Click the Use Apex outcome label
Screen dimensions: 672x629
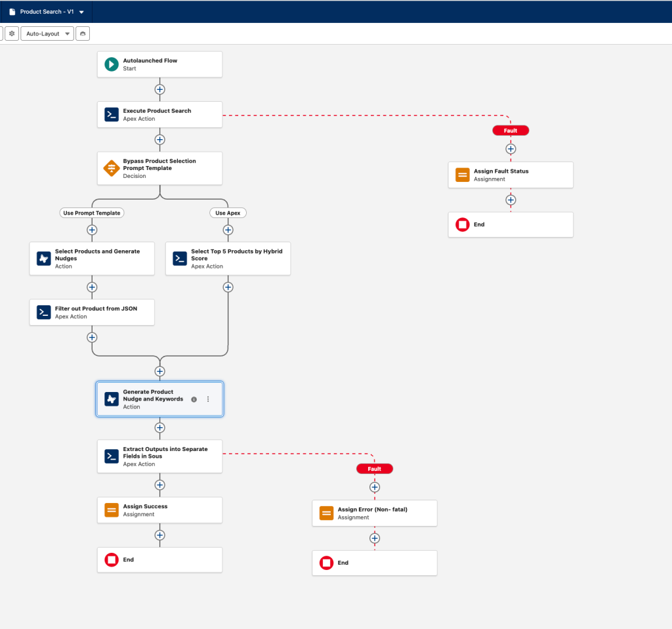click(x=228, y=213)
